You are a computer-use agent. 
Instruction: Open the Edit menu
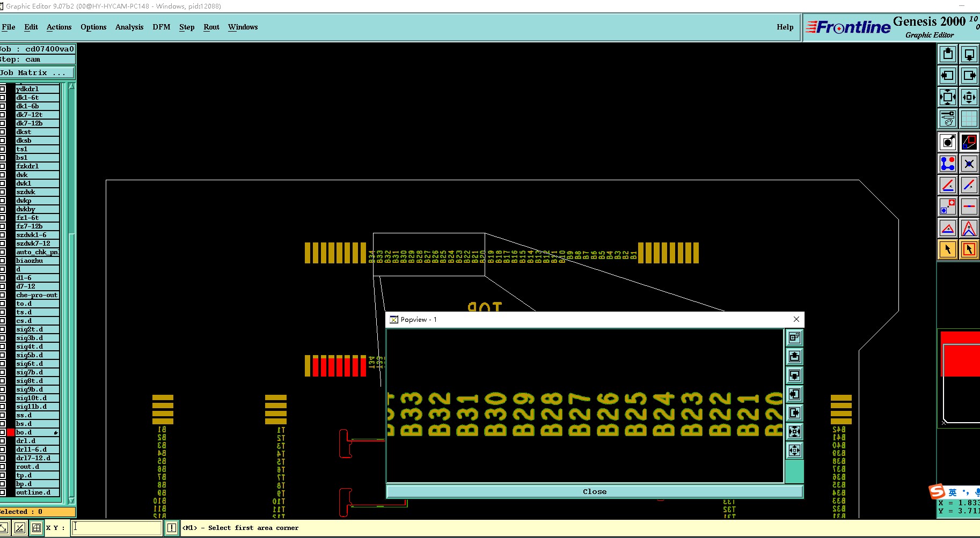pos(31,27)
